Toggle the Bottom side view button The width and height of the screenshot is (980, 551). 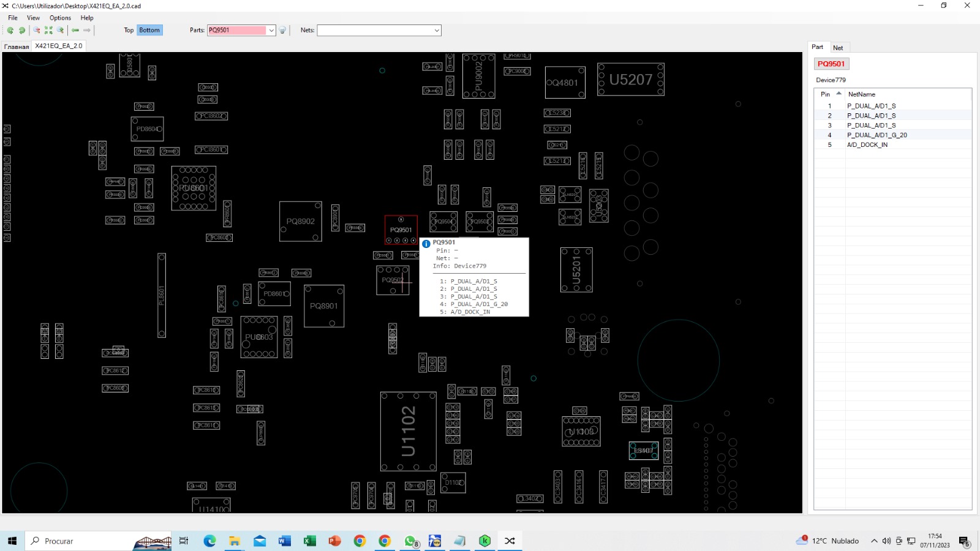149,30
